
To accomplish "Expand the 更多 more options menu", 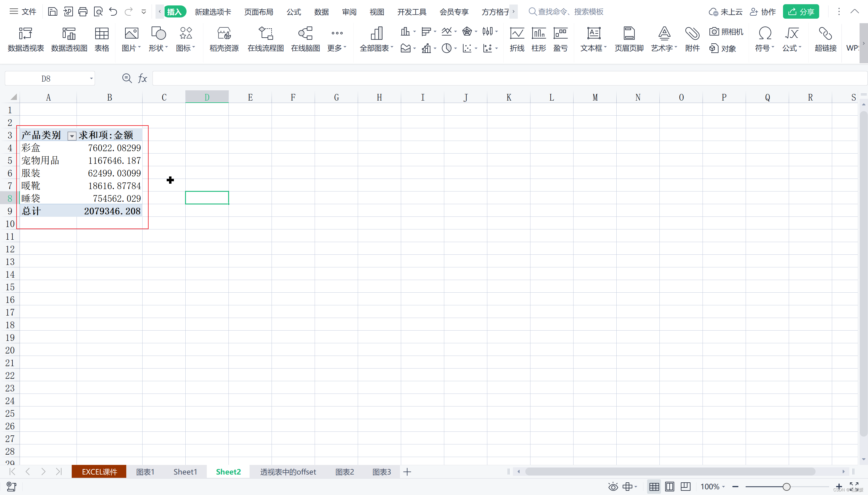I will click(x=337, y=39).
